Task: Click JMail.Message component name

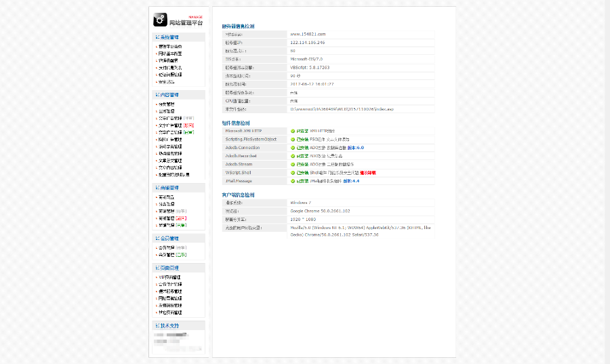Action: [239, 181]
